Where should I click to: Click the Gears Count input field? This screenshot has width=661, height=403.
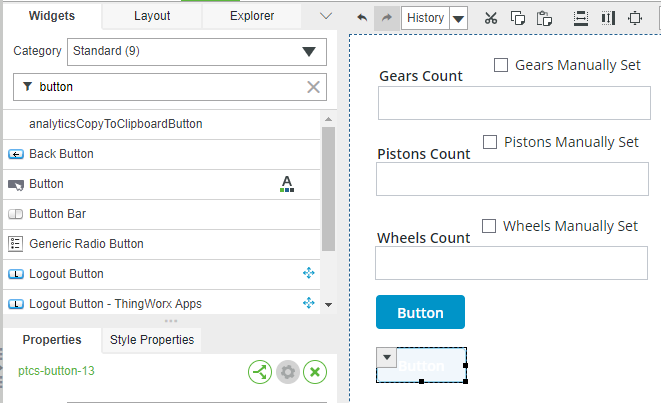pos(514,103)
